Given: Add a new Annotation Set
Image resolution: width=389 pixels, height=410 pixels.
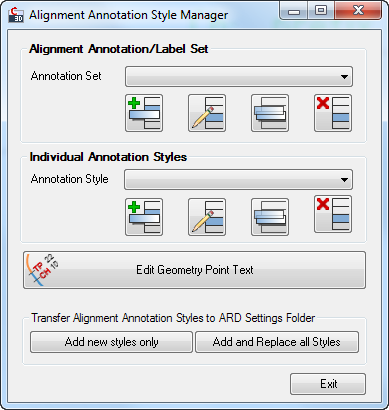Looking at the screenshot, I should [x=144, y=113].
